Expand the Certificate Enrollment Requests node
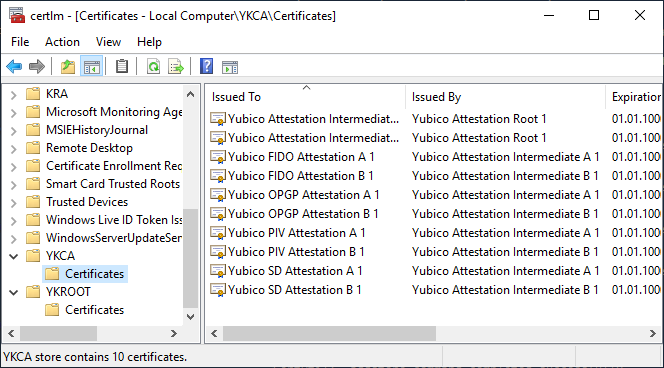Viewport: 664px width, 368px height. [14, 166]
